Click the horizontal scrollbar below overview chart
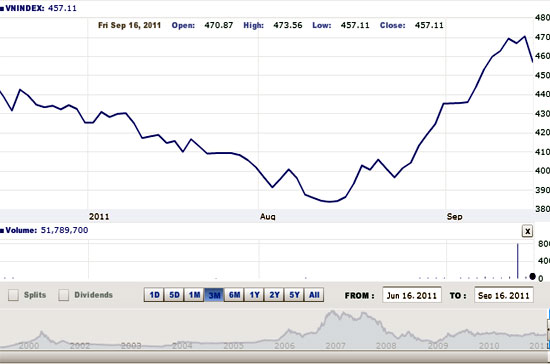 pyautogui.click(x=275, y=357)
